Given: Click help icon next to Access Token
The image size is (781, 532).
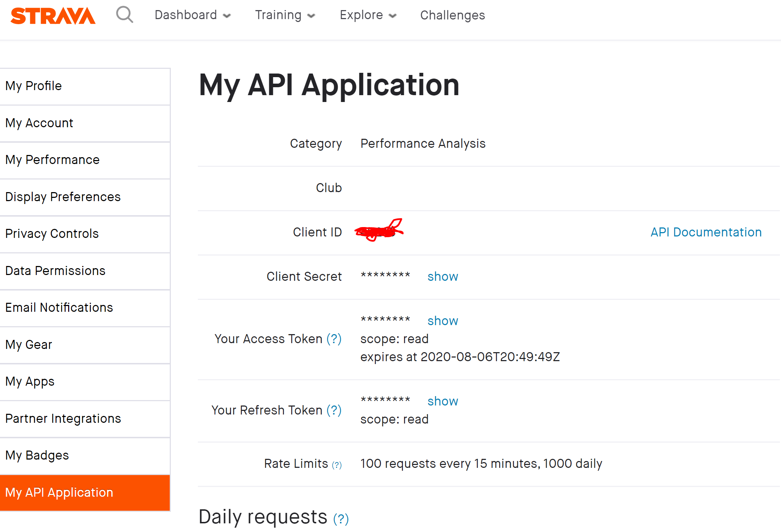Looking at the screenshot, I should coord(334,339).
